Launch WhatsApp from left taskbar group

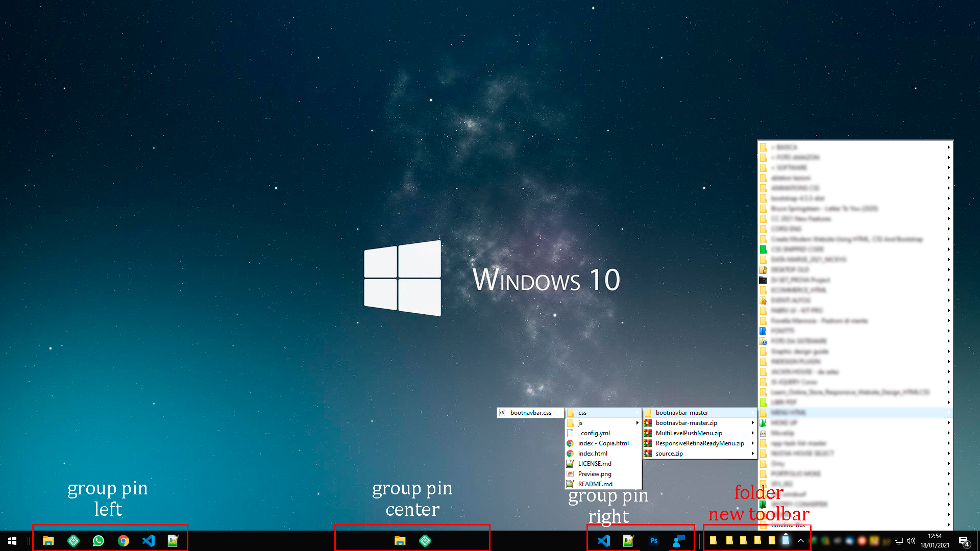[98, 541]
